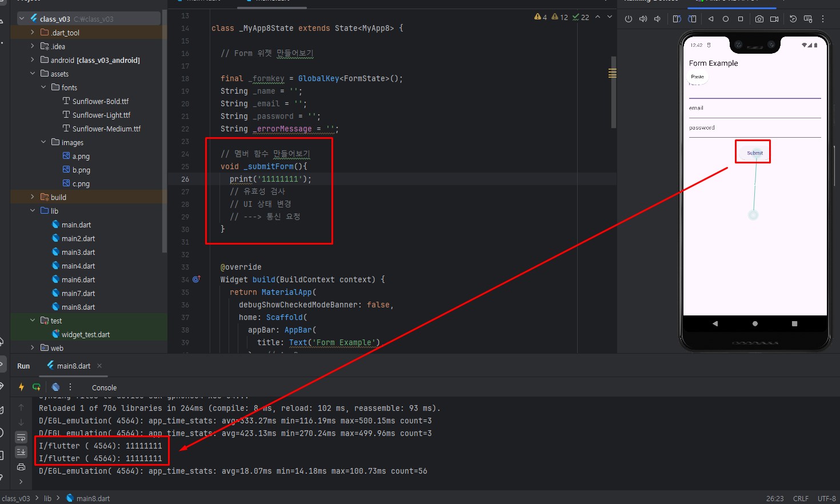
Task: Select c.png image file
Action: pyautogui.click(x=81, y=183)
